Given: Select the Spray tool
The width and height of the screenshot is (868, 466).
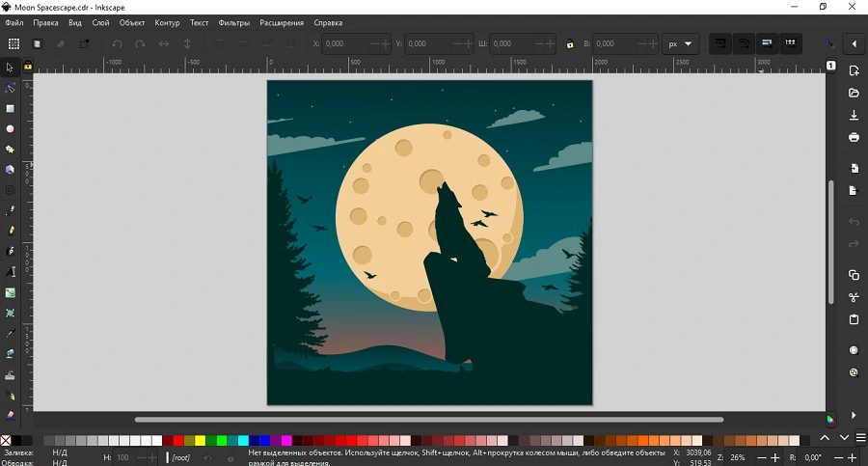Looking at the screenshot, I should tap(10, 396).
